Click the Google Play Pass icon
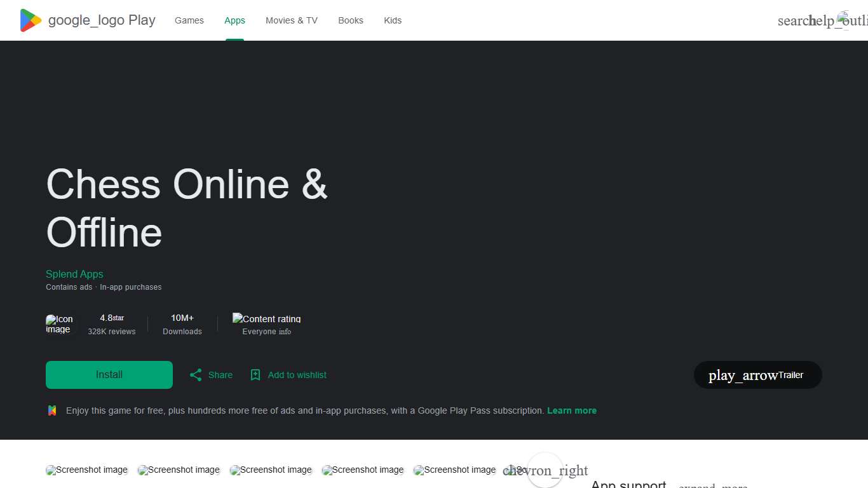Image resolution: width=868 pixels, height=488 pixels. tap(51, 410)
